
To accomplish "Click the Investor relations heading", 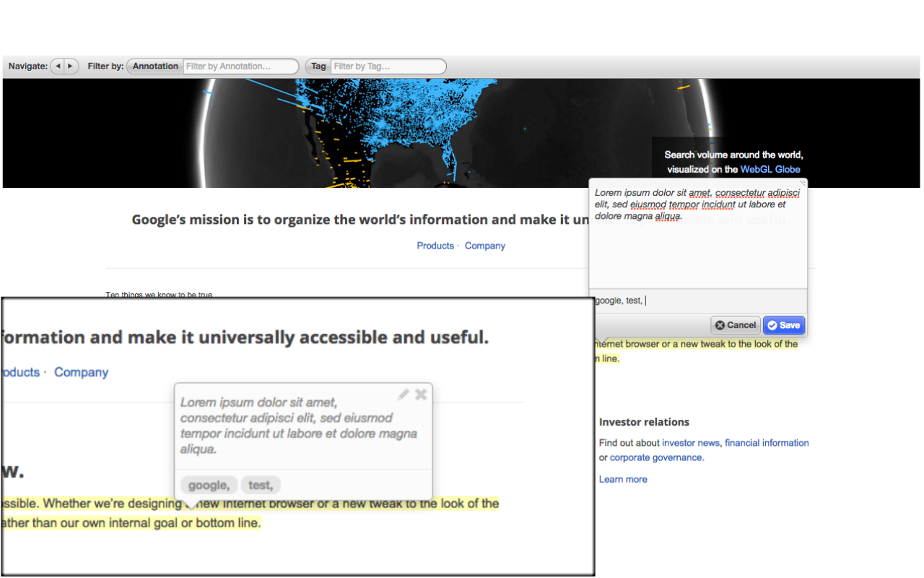I will 644,422.
